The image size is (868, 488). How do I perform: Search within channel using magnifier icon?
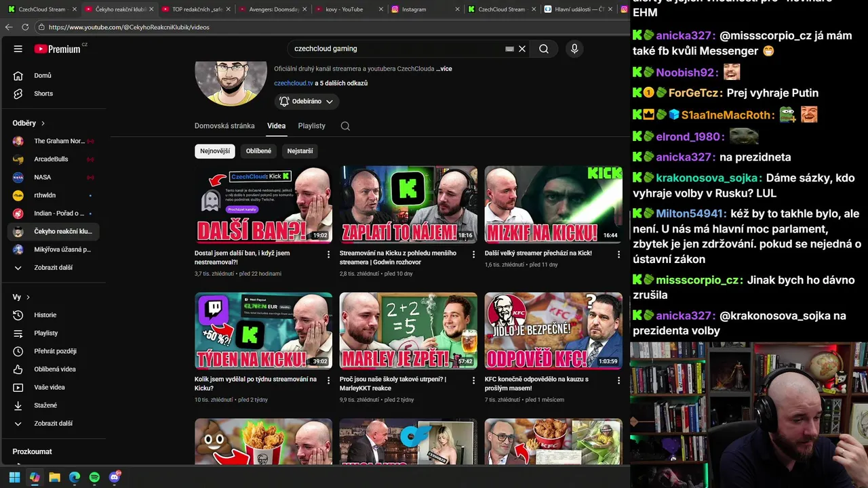coord(345,126)
